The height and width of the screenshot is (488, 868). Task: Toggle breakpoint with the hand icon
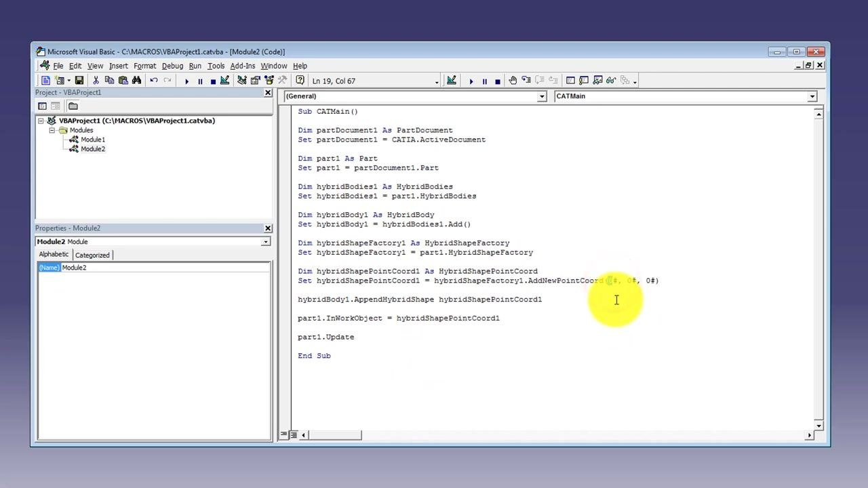(x=513, y=81)
